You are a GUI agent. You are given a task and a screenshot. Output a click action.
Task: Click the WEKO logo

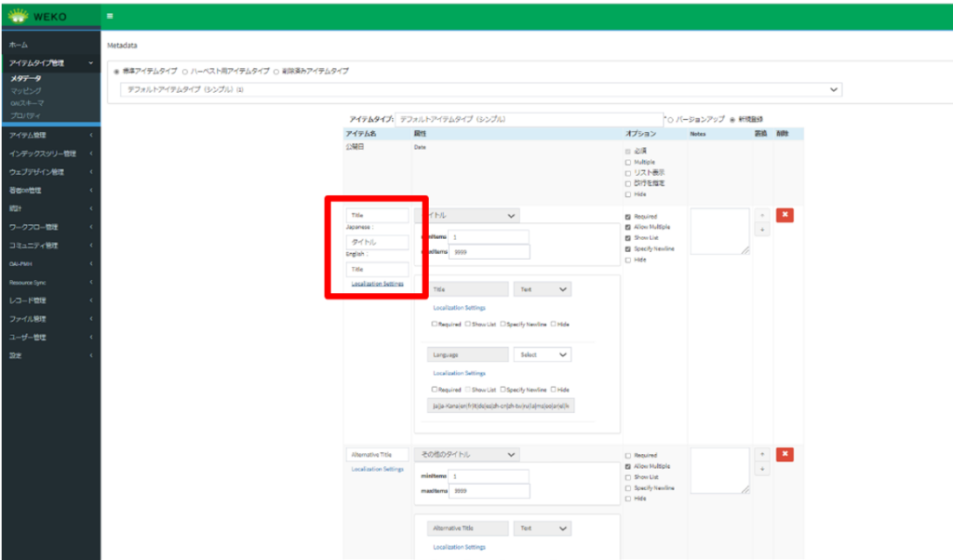point(39,16)
